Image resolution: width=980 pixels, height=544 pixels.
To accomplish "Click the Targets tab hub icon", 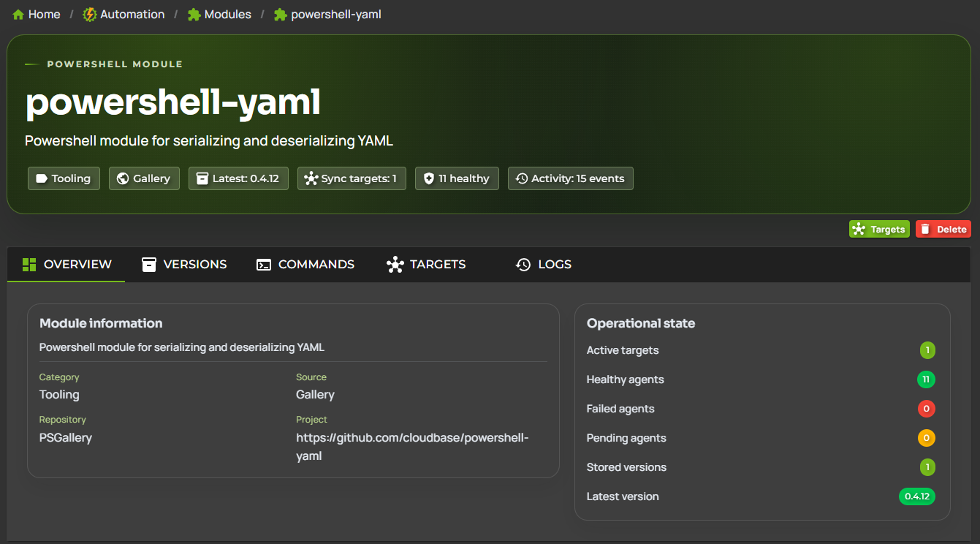I will (395, 265).
